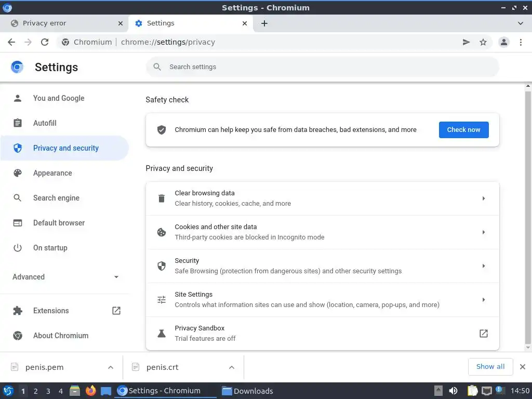Click arrow next to Security row
Screen dimensions: 532x399
click(484, 266)
